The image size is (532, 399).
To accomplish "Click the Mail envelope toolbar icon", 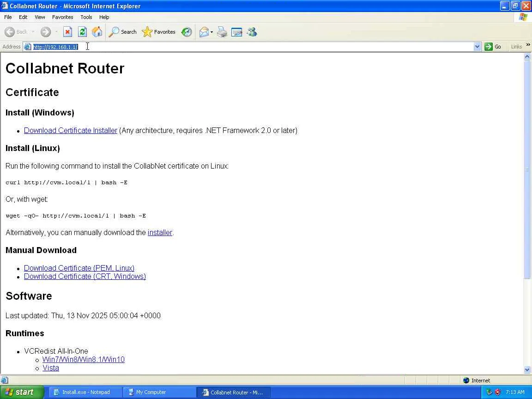I will coord(204,32).
